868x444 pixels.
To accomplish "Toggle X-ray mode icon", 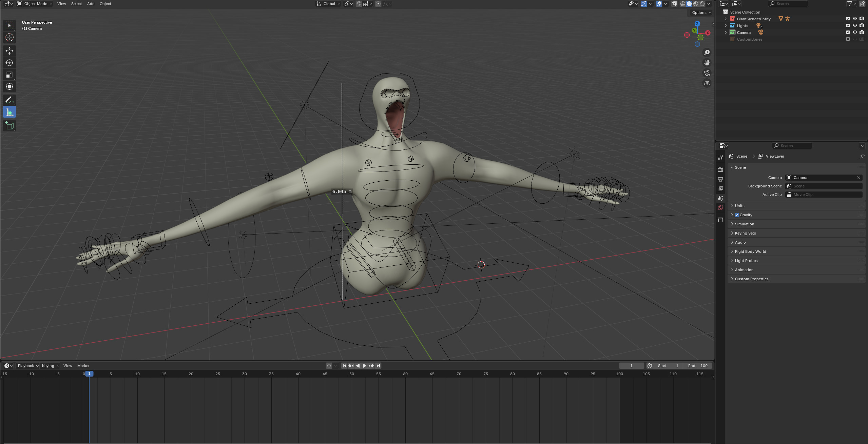I will tap(674, 4).
